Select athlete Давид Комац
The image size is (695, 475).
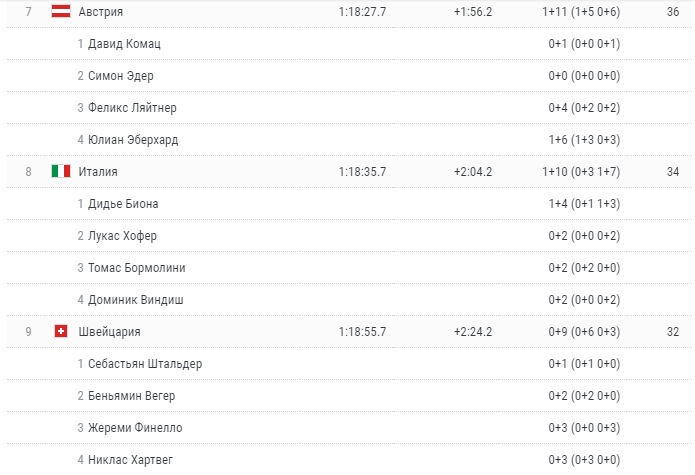(124, 44)
